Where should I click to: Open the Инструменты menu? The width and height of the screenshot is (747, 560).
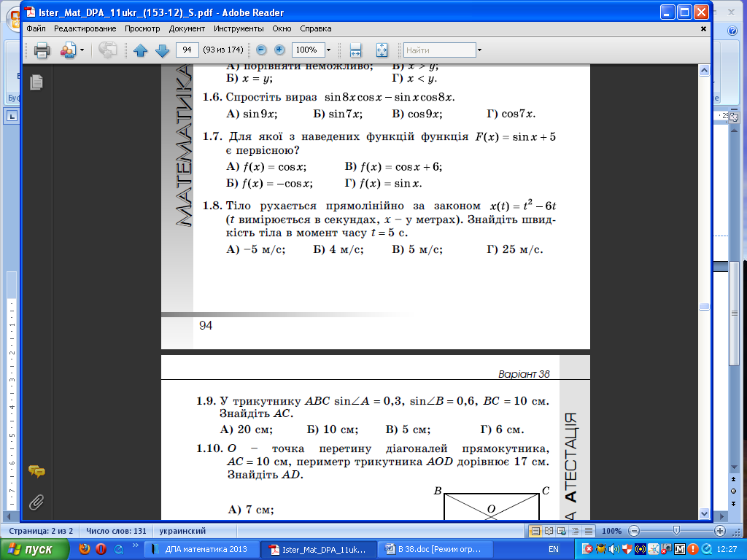(x=239, y=28)
